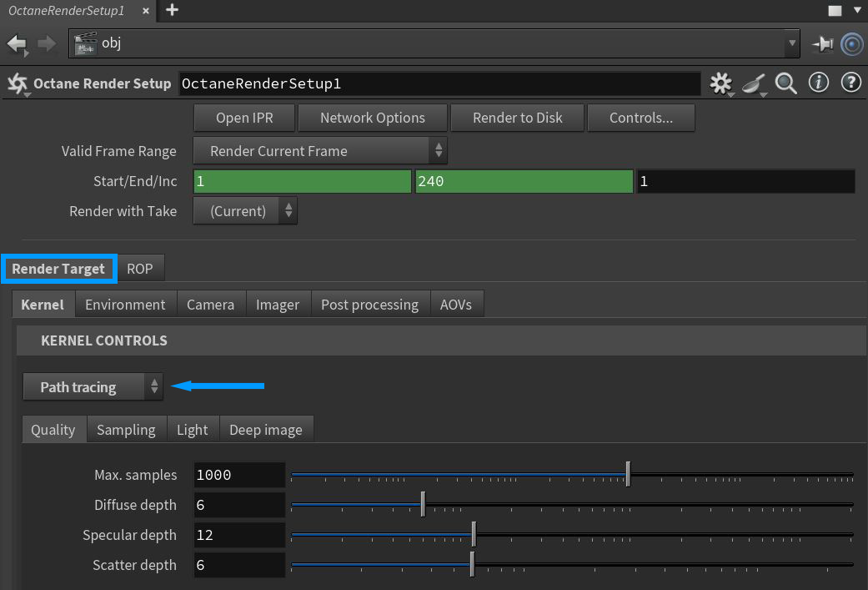Click the Render to Disk button
Viewport: 868px width, 590px height.
coord(517,118)
